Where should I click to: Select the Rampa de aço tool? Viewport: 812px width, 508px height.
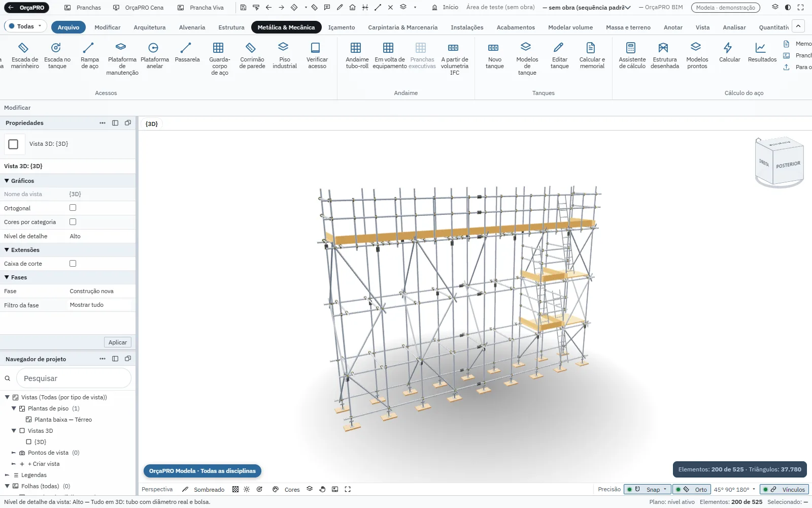click(x=89, y=56)
